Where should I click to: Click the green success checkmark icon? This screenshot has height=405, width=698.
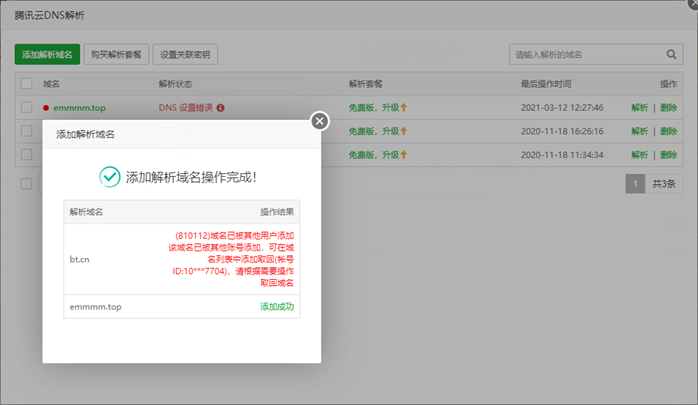pyautogui.click(x=110, y=177)
